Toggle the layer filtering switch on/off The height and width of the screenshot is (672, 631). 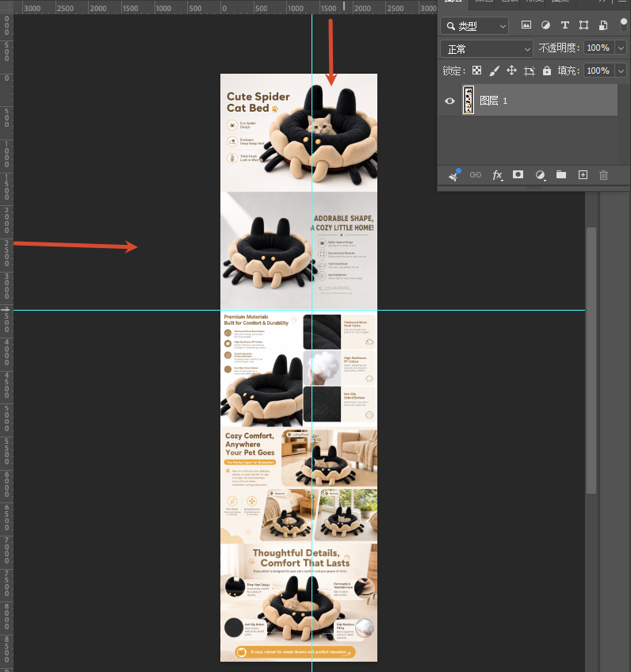coord(624,25)
